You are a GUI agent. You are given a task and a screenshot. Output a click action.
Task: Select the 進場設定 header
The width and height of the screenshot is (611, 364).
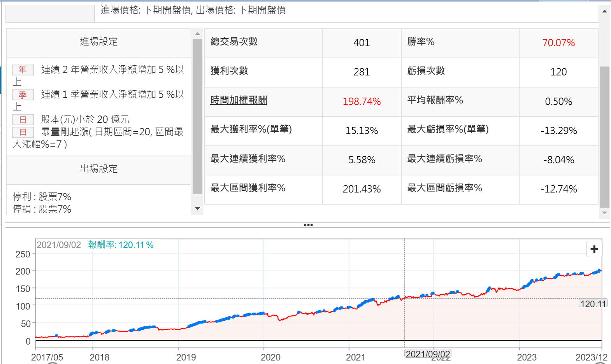(99, 42)
